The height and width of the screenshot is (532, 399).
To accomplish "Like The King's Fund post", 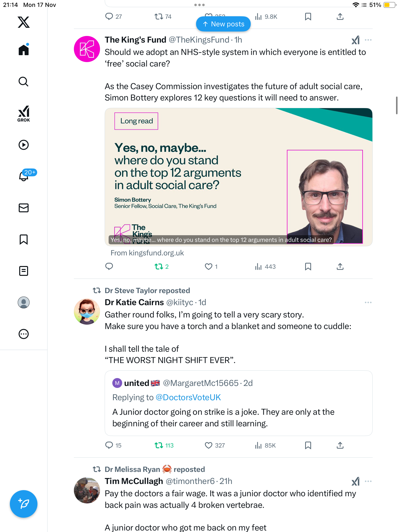I will [x=209, y=266].
